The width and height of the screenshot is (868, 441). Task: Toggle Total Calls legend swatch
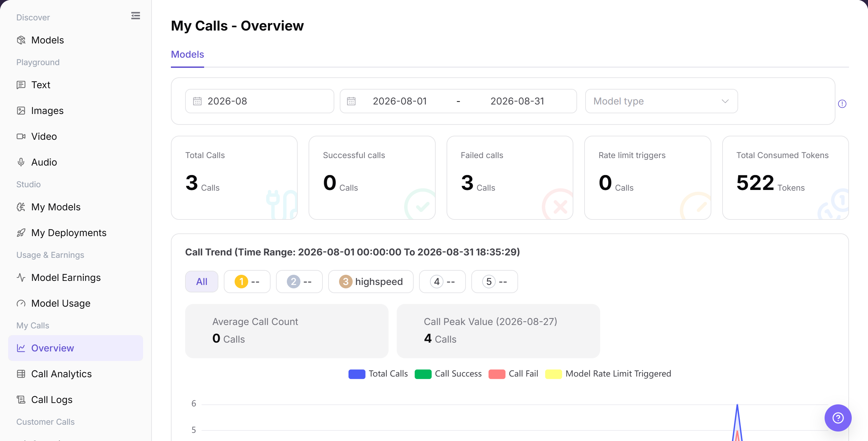tap(357, 374)
